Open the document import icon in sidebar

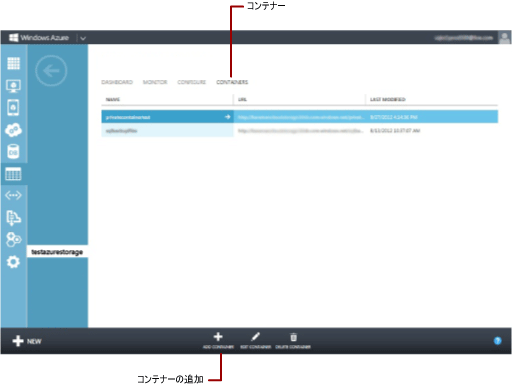(x=13, y=217)
